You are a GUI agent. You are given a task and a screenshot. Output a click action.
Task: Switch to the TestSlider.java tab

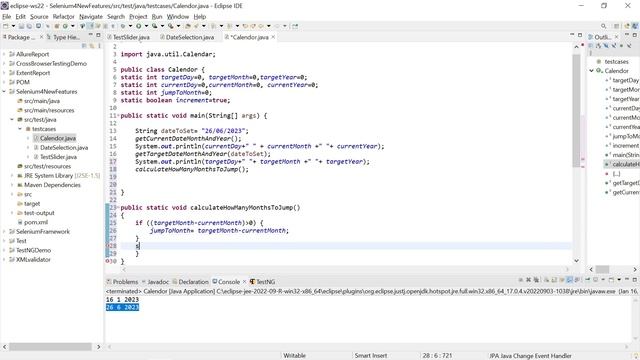pyautogui.click(x=129, y=37)
